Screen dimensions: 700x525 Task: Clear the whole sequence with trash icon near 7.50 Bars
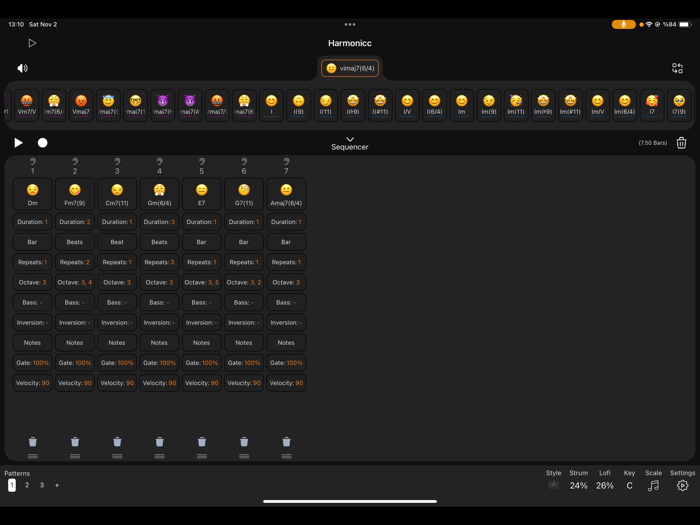[681, 143]
